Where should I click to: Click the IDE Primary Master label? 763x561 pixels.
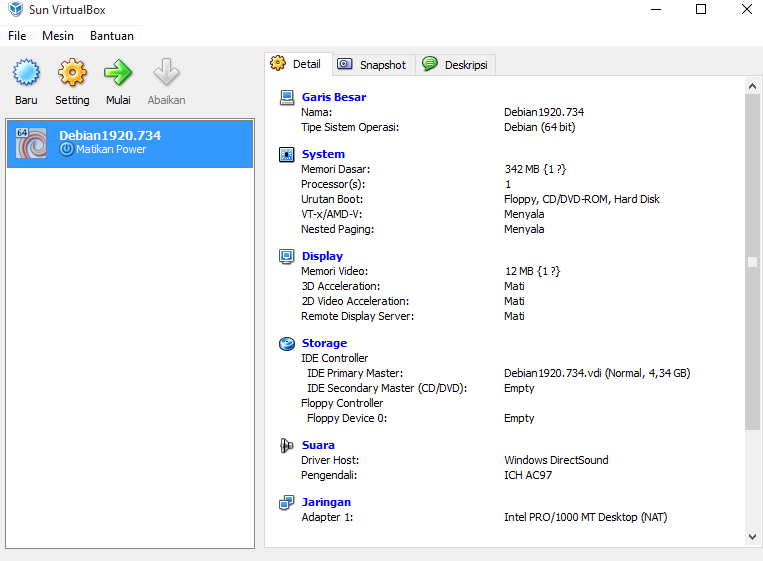(355, 374)
